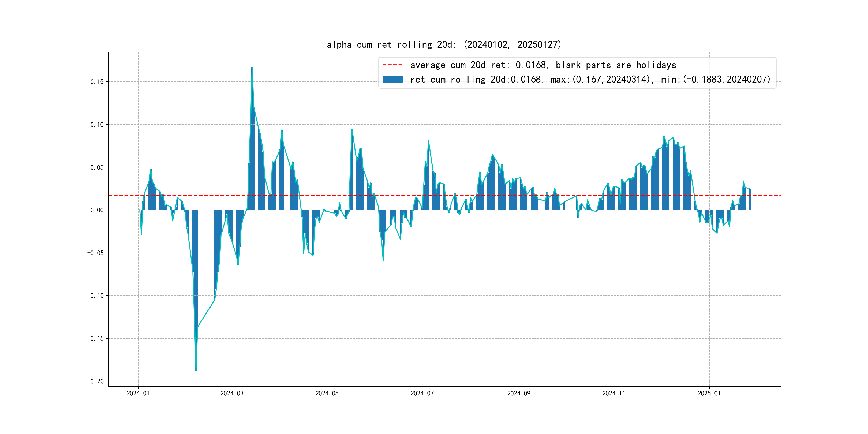
Task: Click the chart title text
Action: [444, 44]
